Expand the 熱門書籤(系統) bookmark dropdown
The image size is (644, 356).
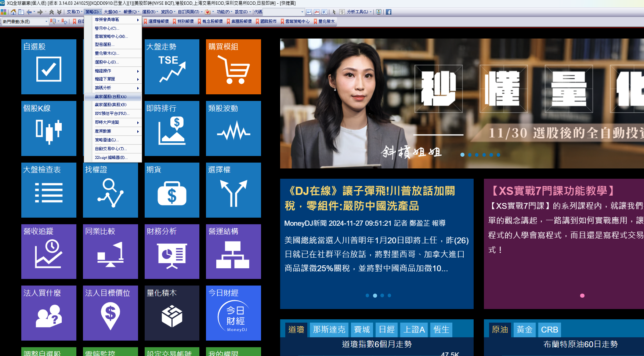point(46,22)
